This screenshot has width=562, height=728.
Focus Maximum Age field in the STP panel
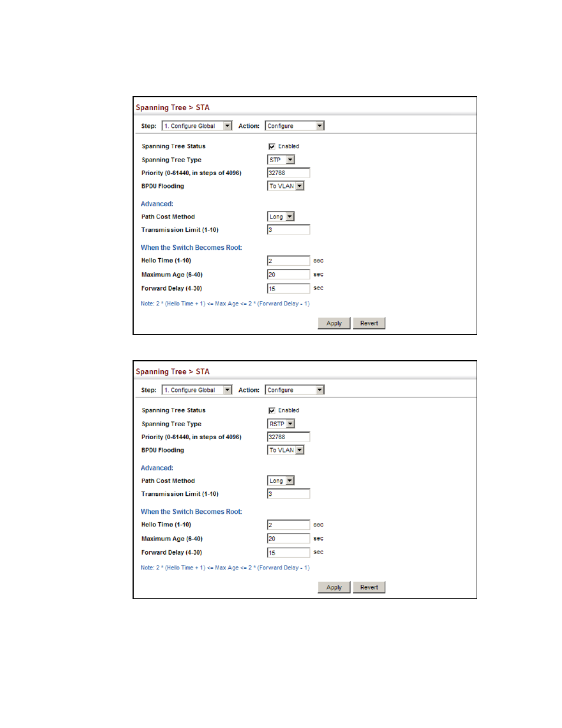click(x=289, y=275)
